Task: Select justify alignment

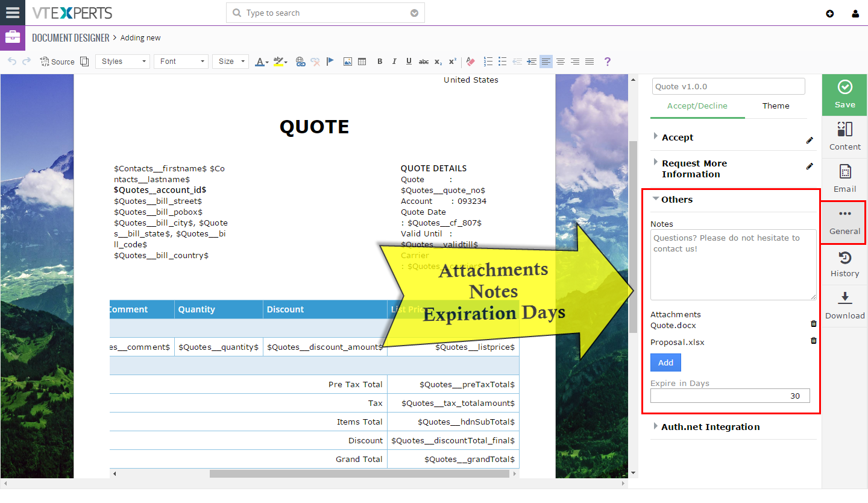Action: point(590,62)
